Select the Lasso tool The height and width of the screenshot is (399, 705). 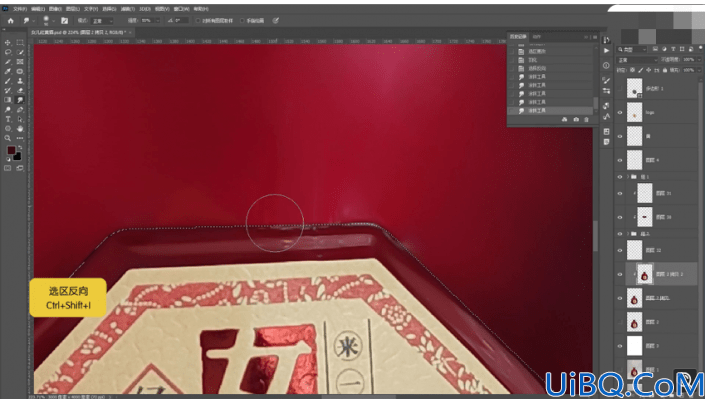[x=8, y=52]
